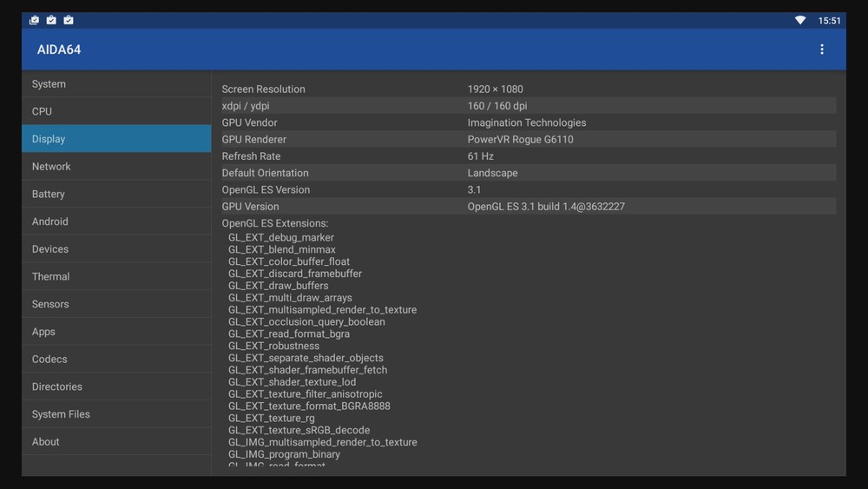View Thermal readings

tap(116, 276)
